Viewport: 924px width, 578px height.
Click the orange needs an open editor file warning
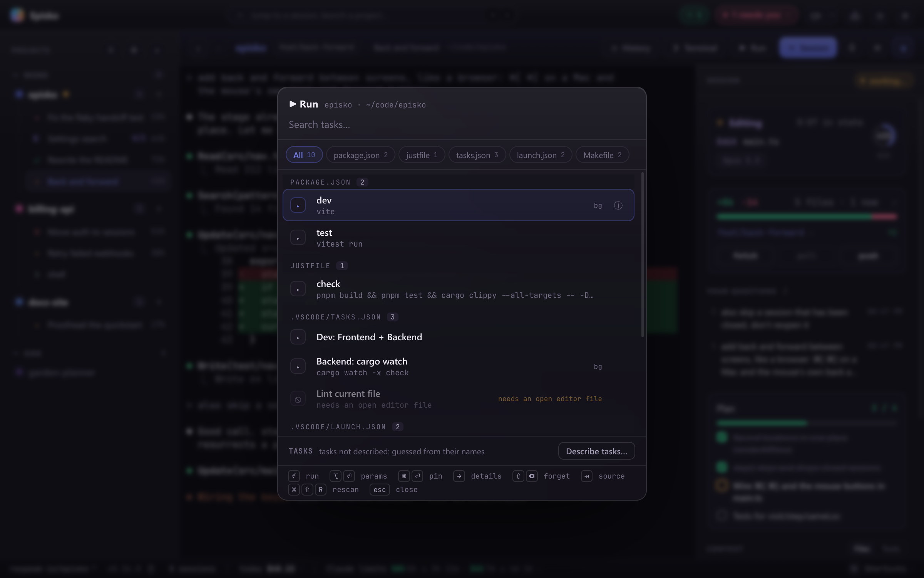[550, 399]
